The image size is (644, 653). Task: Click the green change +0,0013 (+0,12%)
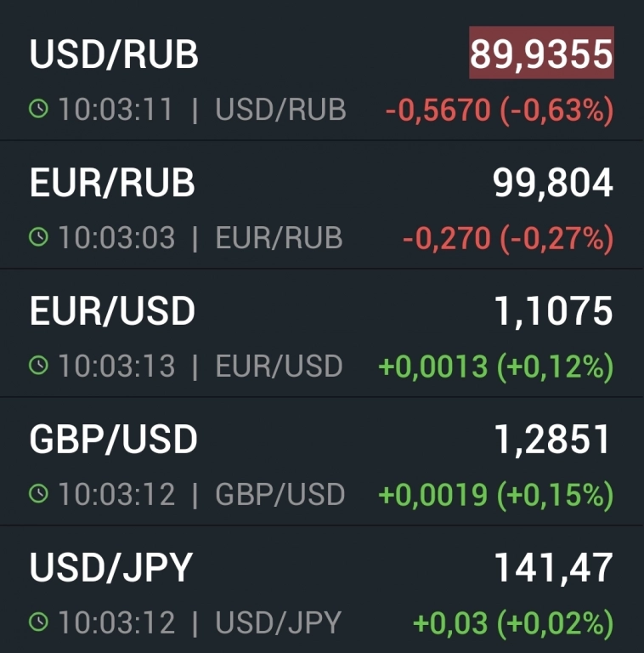tap(495, 367)
